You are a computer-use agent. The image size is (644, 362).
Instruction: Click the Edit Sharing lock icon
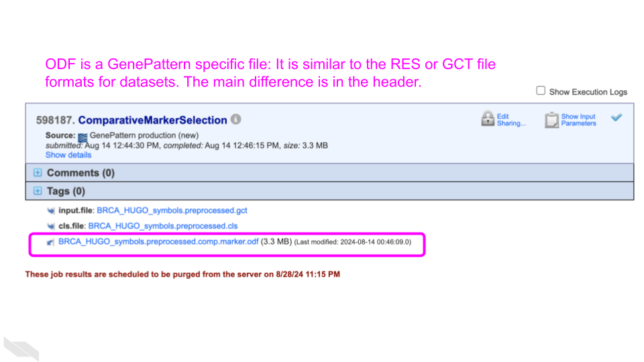point(488,119)
